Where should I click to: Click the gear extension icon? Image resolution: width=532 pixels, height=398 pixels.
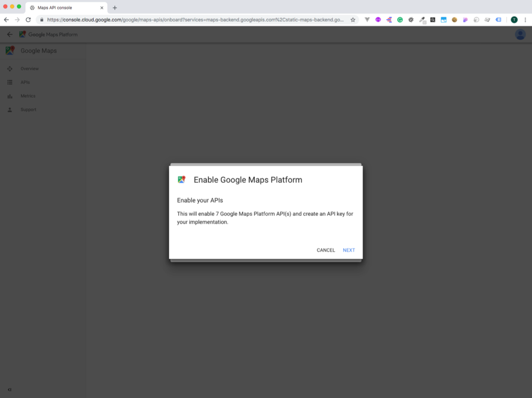pos(411,20)
